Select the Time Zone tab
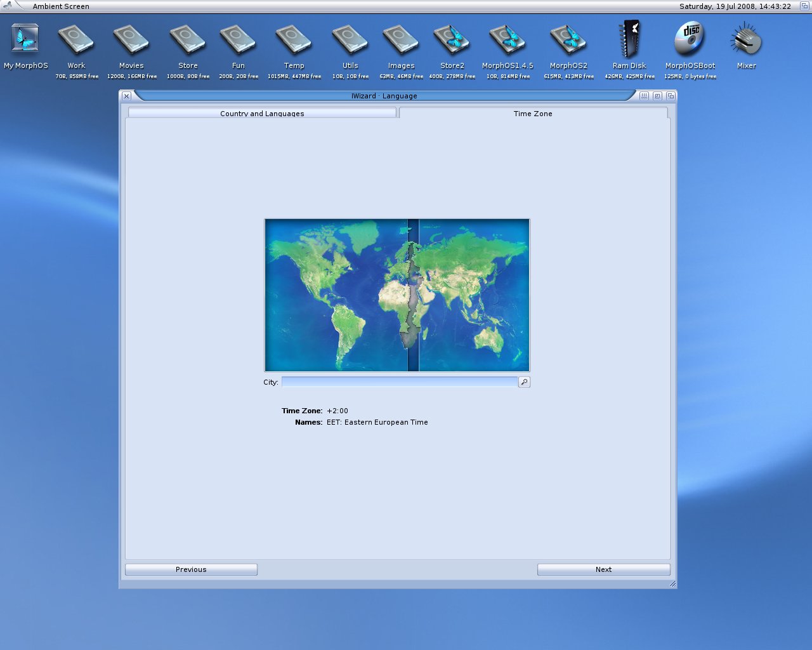The width and height of the screenshot is (812, 650). (533, 113)
